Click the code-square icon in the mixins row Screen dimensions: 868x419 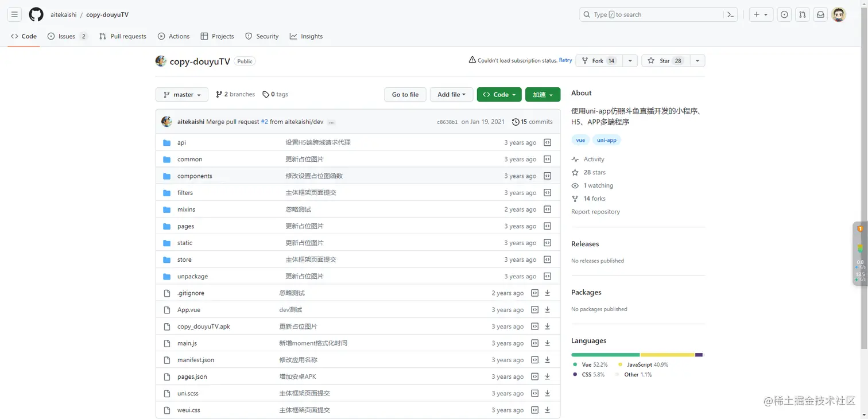548,209
